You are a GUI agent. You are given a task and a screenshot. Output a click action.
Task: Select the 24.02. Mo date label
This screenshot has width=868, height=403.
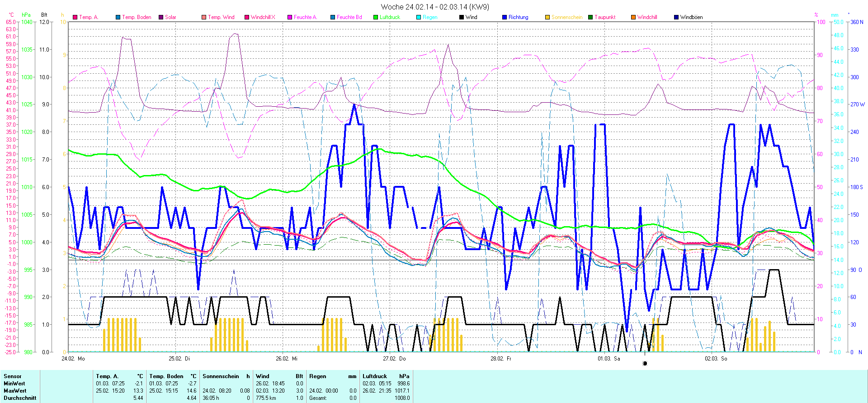click(x=73, y=358)
